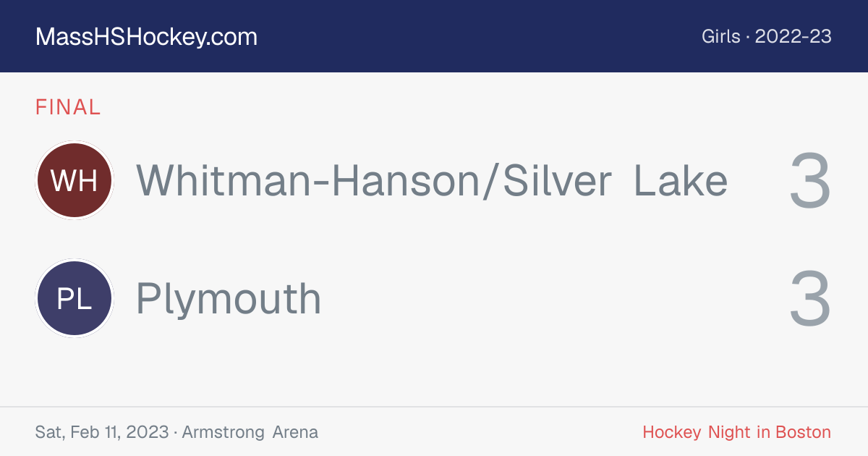The width and height of the screenshot is (868, 456).
Task: Click the navy PL team logo
Action: (x=75, y=298)
